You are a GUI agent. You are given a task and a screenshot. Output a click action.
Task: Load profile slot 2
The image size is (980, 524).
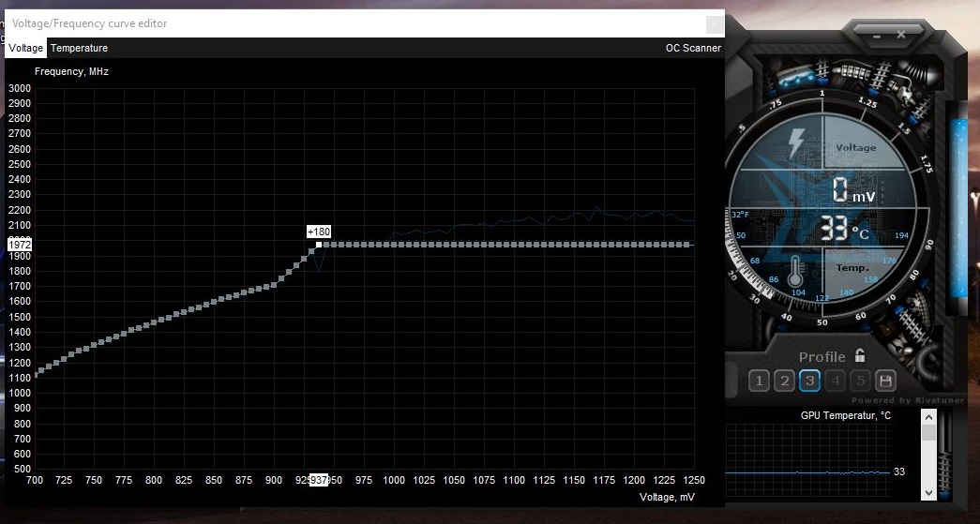(784, 381)
